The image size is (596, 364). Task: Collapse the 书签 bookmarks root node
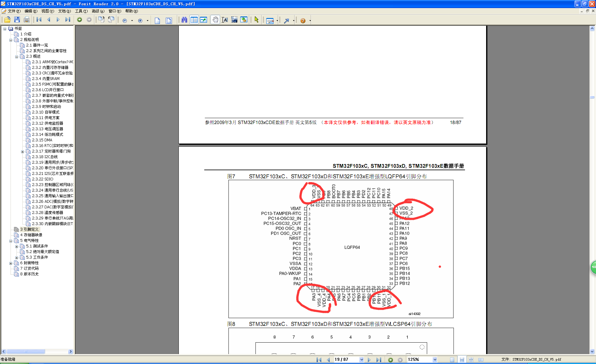(5, 29)
